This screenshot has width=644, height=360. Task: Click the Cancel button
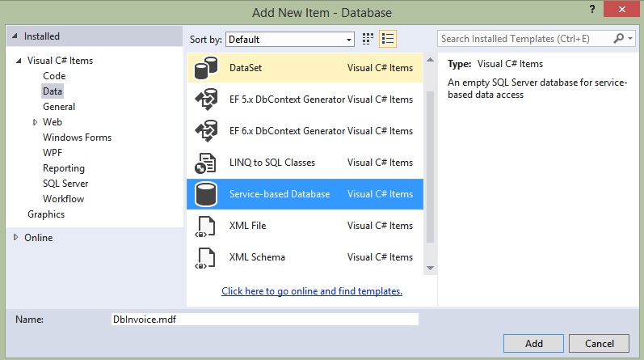599,343
